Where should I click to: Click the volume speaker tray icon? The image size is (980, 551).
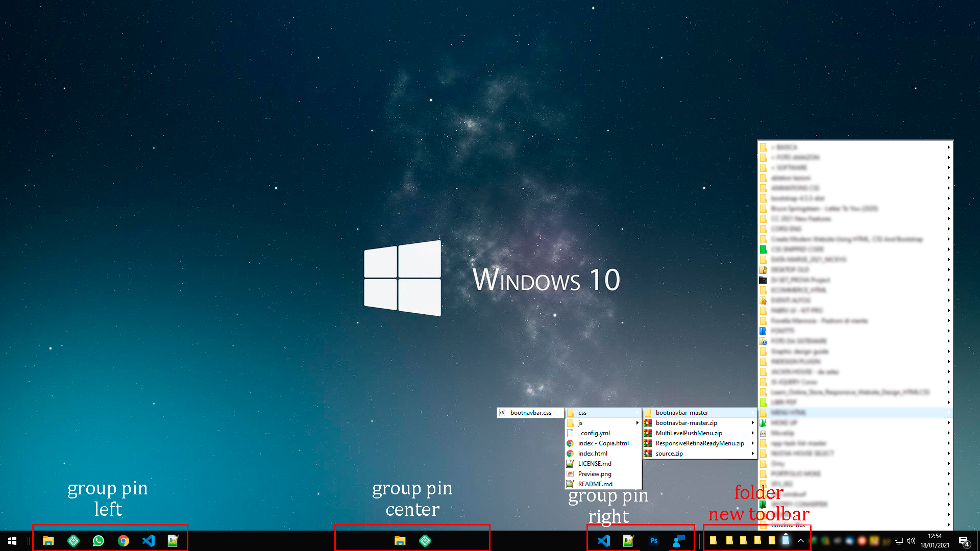911,541
